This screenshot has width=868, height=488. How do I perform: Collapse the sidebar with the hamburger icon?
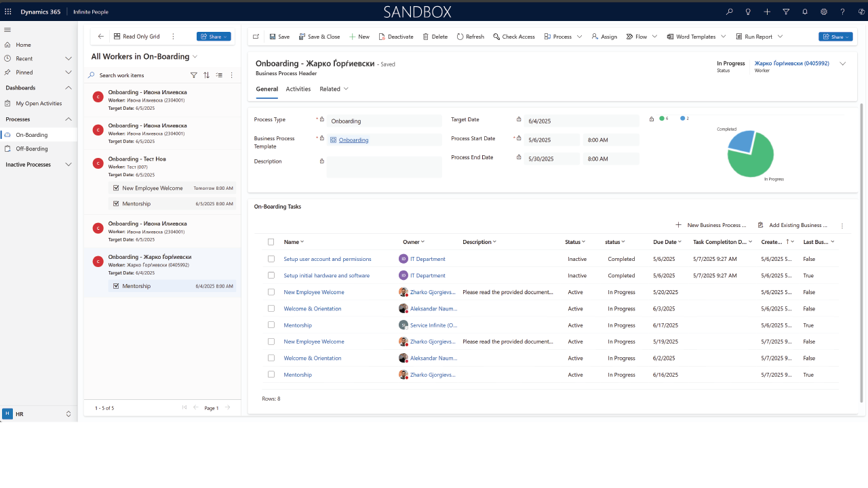7,30
